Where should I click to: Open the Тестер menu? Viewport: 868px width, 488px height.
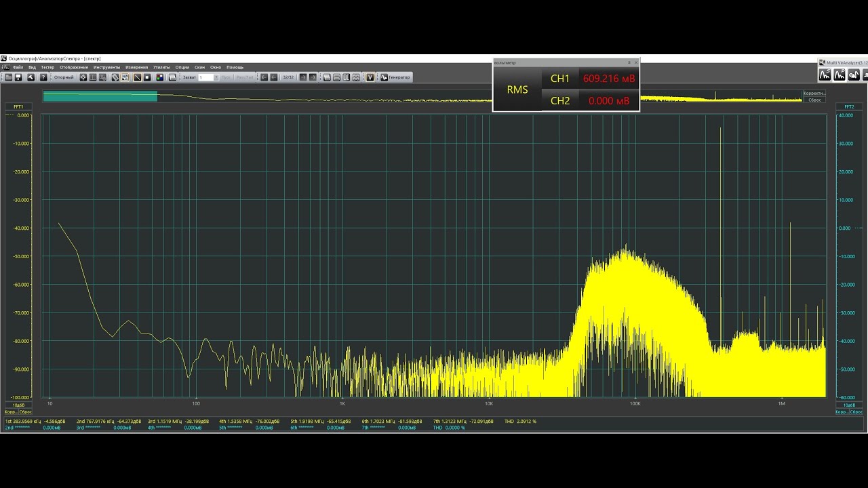click(47, 67)
